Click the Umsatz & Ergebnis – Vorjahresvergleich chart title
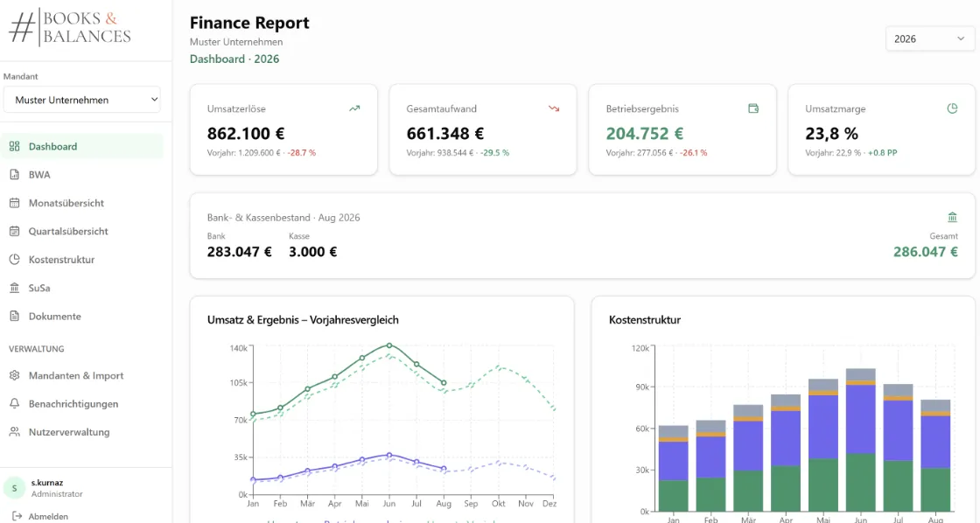This screenshot has width=980, height=523. pyautogui.click(x=303, y=319)
